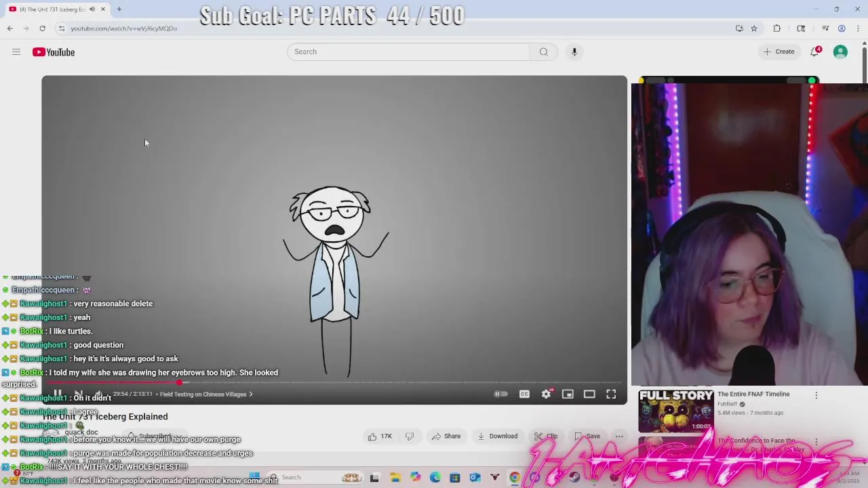Select The Unit 731 Iceberg browser tab

pos(53,9)
